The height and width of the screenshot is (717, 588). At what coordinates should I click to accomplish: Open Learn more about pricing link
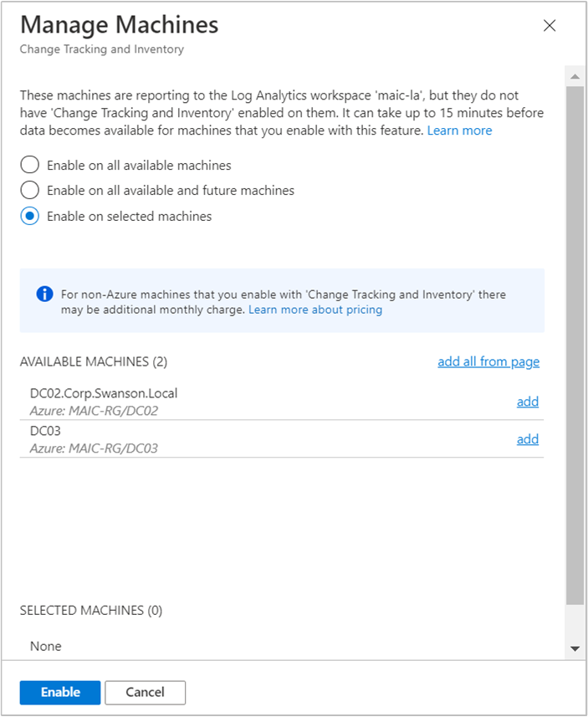315,310
